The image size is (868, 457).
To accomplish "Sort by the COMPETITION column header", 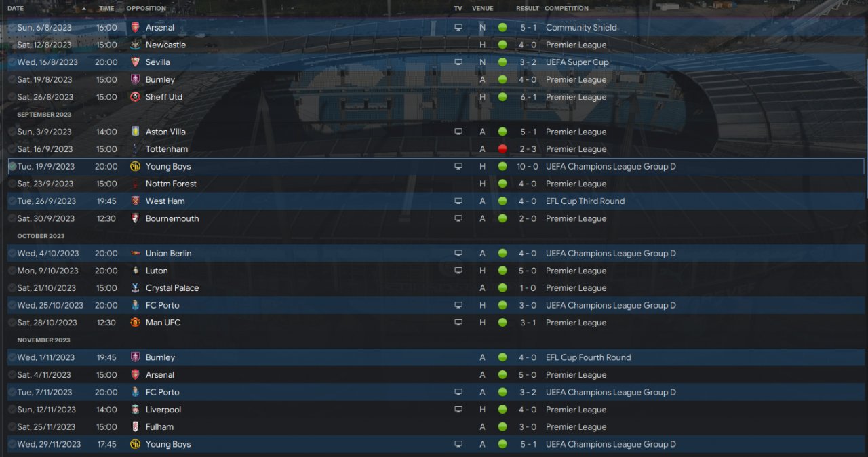I will [566, 9].
